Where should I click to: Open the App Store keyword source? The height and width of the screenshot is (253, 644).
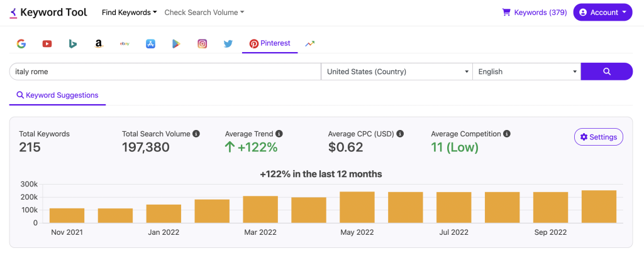click(x=150, y=43)
